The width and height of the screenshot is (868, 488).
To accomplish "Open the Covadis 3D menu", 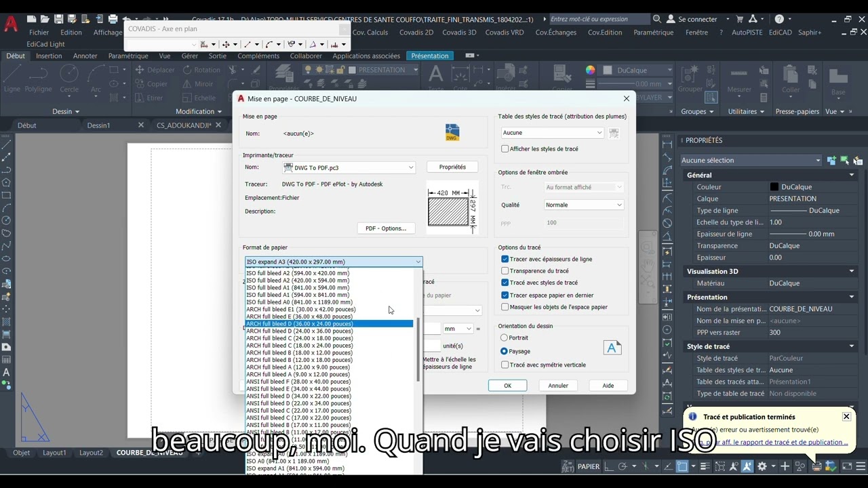I will coord(460,33).
